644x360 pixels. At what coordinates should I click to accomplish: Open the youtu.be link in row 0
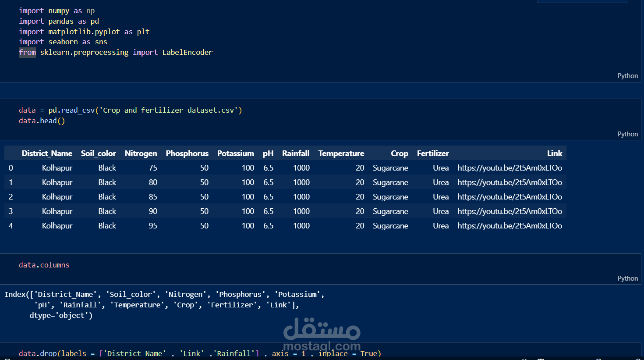pyautogui.click(x=510, y=168)
